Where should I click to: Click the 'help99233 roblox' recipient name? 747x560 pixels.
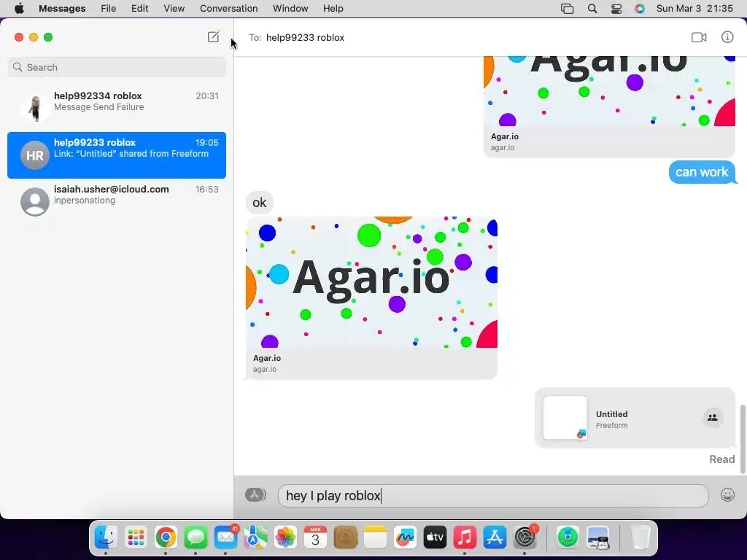point(305,38)
